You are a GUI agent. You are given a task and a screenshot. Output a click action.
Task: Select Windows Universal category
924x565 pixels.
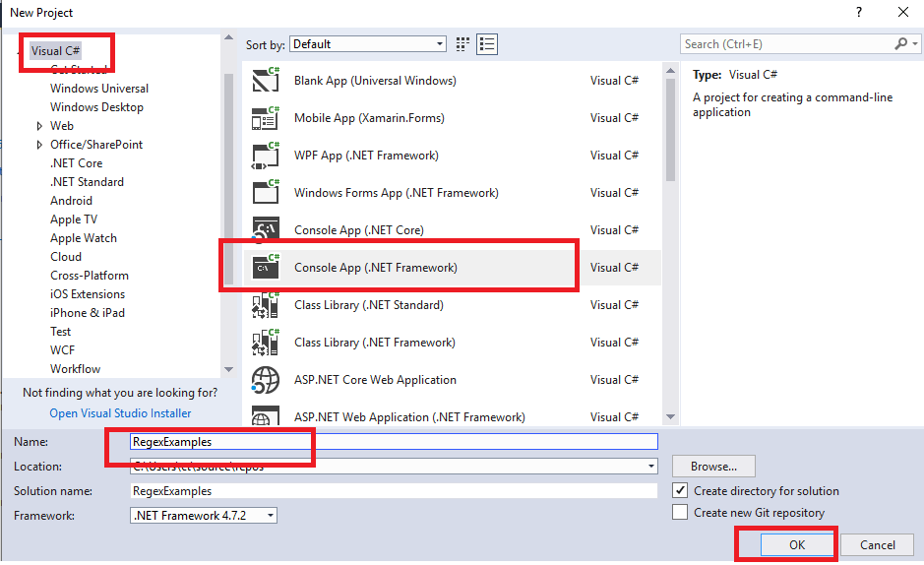click(99, 89)
